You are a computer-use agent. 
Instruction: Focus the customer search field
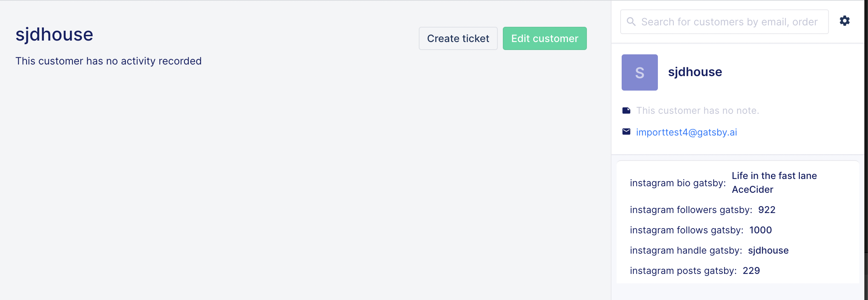click(x=725, y=22)
